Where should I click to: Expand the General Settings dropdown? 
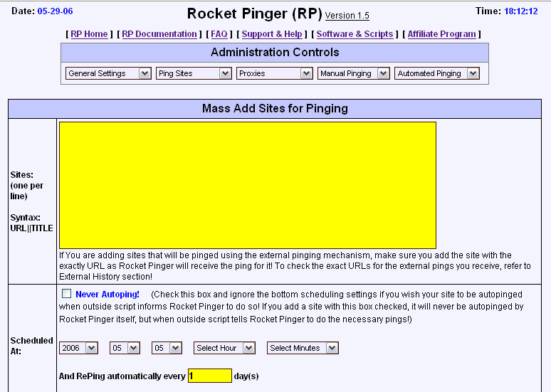coord(108,73)
